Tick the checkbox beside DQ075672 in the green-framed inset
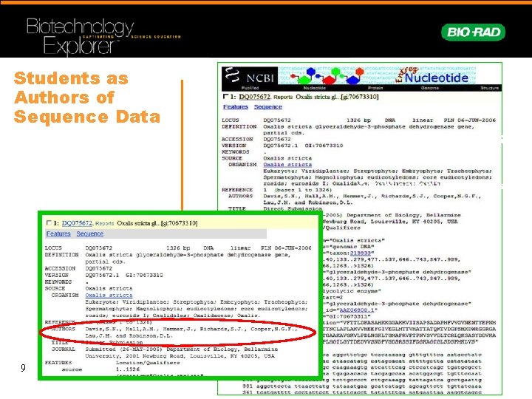Image resolution: width=532 pixels, height=399 pixels. (49, 223)
